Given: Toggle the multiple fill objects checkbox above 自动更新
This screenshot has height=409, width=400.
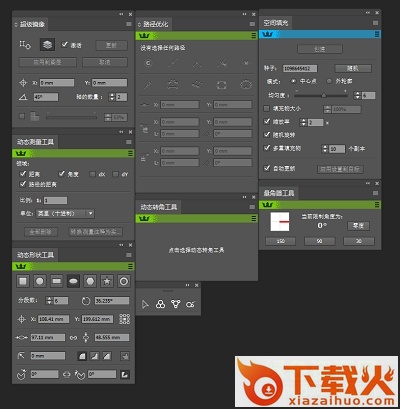Looking at the screenshot, I should pyautogui.click(x=267, y=148).
